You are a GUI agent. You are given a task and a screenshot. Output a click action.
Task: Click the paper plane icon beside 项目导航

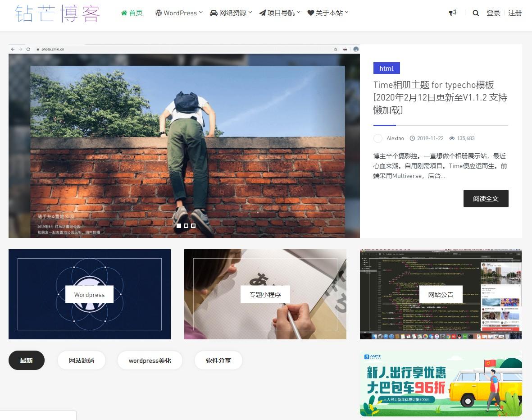pyautogui.click(x=263, y=13)
